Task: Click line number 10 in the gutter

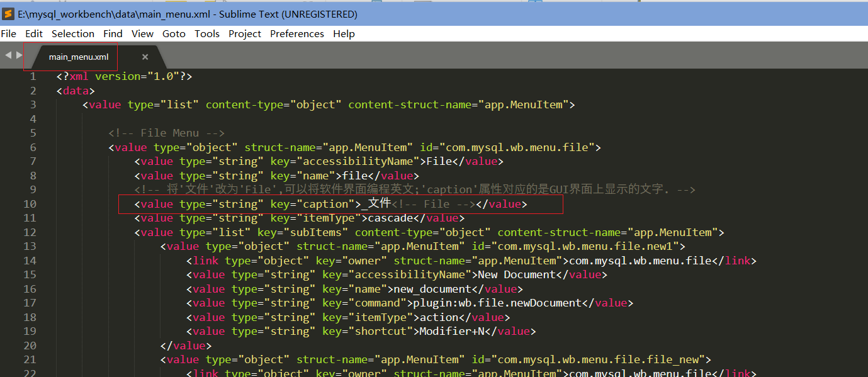Action: point(30,203)
